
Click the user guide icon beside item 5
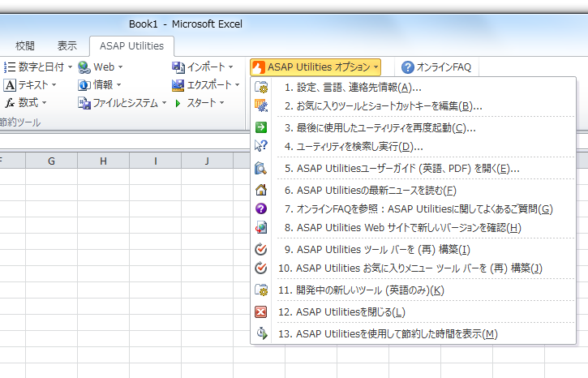point(260,169)
